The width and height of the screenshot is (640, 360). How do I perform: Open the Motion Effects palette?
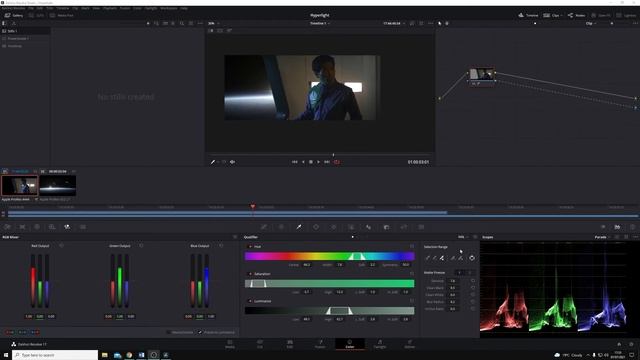click(x=83, y=227)
